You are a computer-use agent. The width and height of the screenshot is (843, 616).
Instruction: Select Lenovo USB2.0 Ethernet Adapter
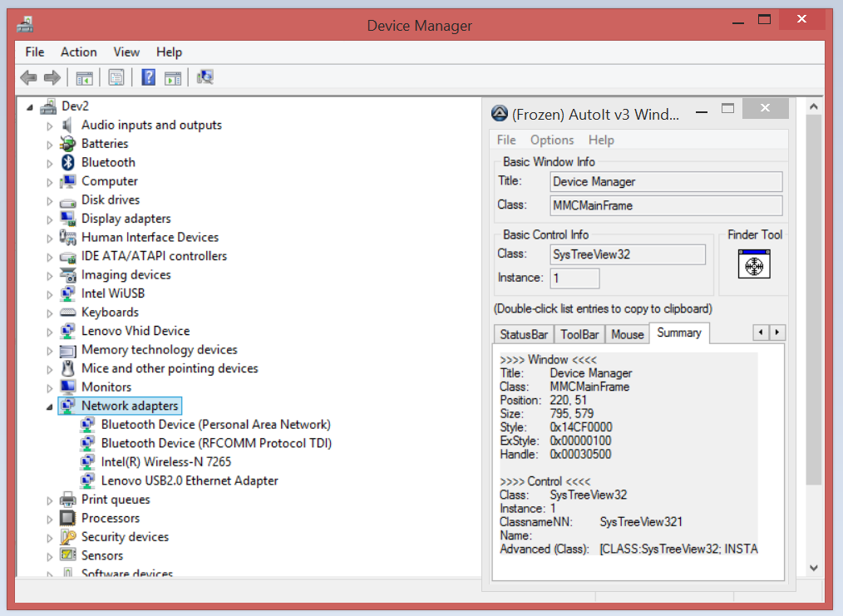(x=190, y=480)
